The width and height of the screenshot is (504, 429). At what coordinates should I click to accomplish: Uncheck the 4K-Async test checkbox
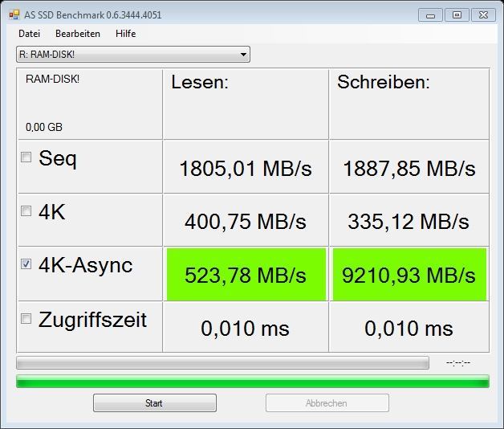(x=26, y=264)
